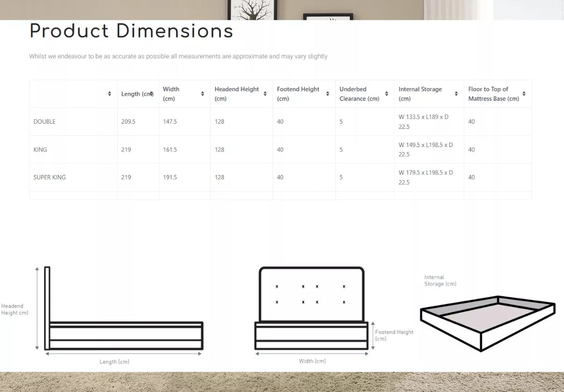
Task: Select the SUPER KING row label
Action: 50,177
